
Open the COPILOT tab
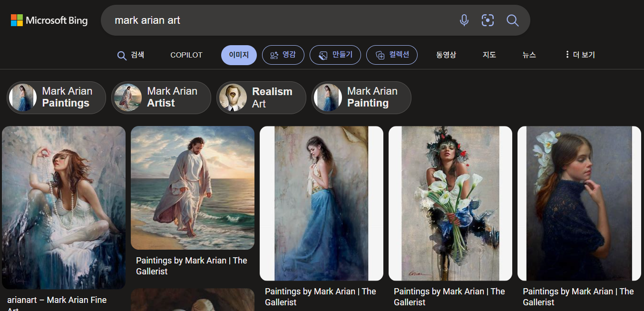tap(186, 55)
